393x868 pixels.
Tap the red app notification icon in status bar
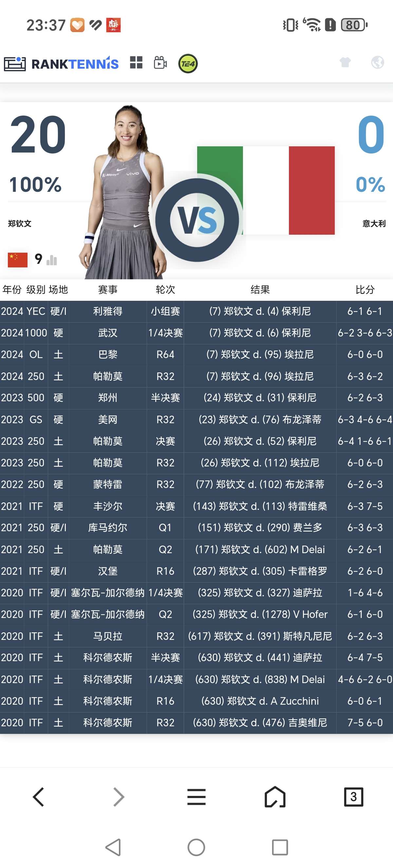pyautogui.click(x=113, y=25)
